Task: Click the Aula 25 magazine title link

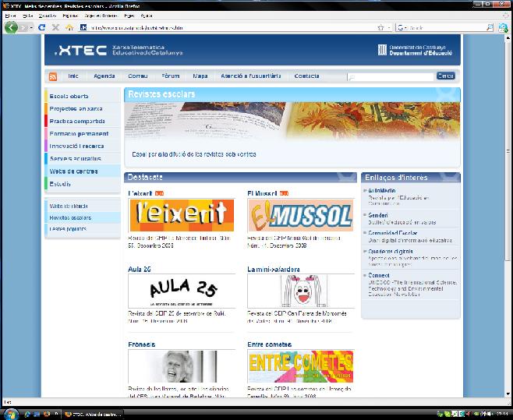Action: (x=140, y=270)
